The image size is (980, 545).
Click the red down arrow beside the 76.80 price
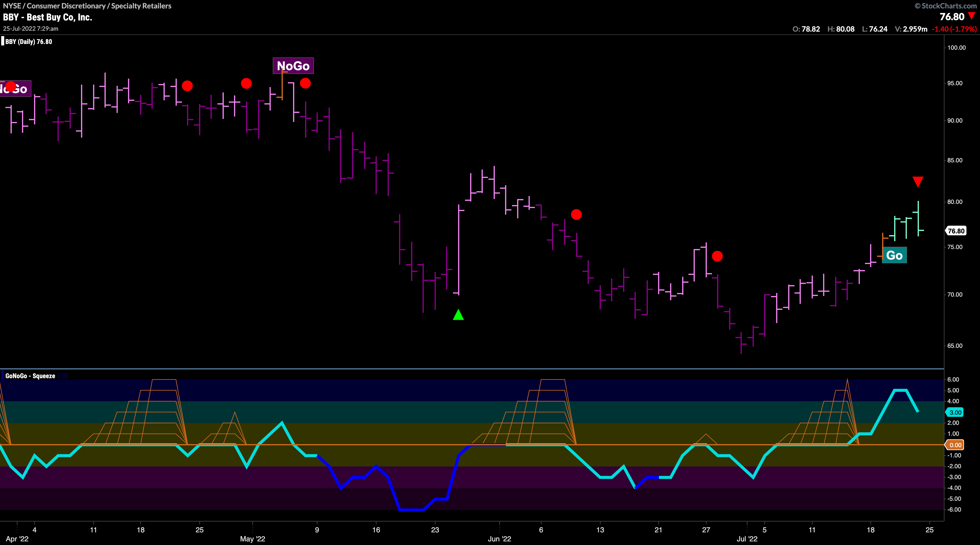pyautogui.click(x=972, y=16)
